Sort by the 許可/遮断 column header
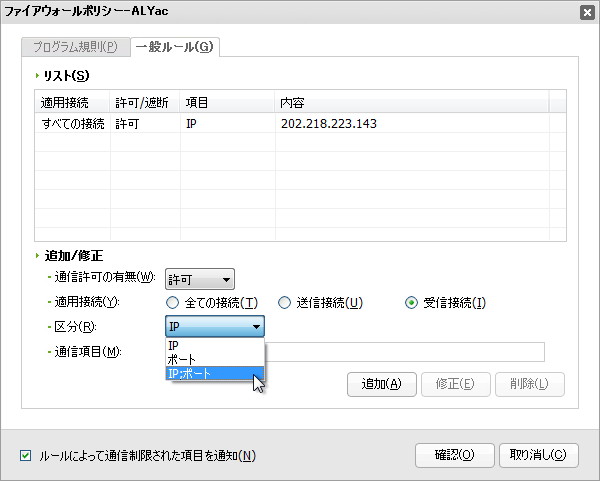Screen dimensions: 600x481 [145, 102]
